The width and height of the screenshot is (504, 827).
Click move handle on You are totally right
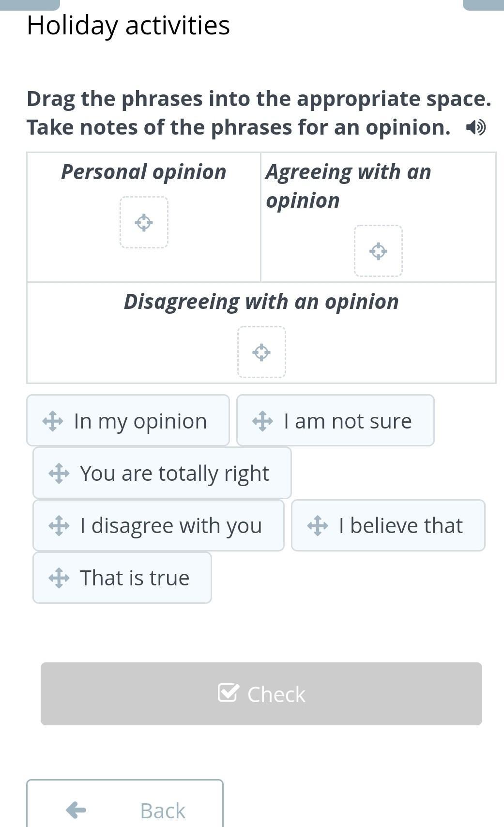coord(59,473)
